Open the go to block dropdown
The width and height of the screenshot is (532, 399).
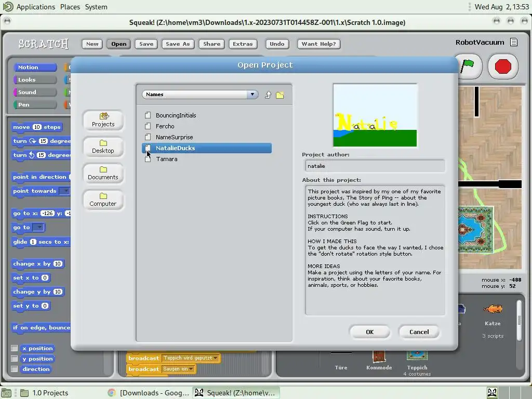coord(38,228)
